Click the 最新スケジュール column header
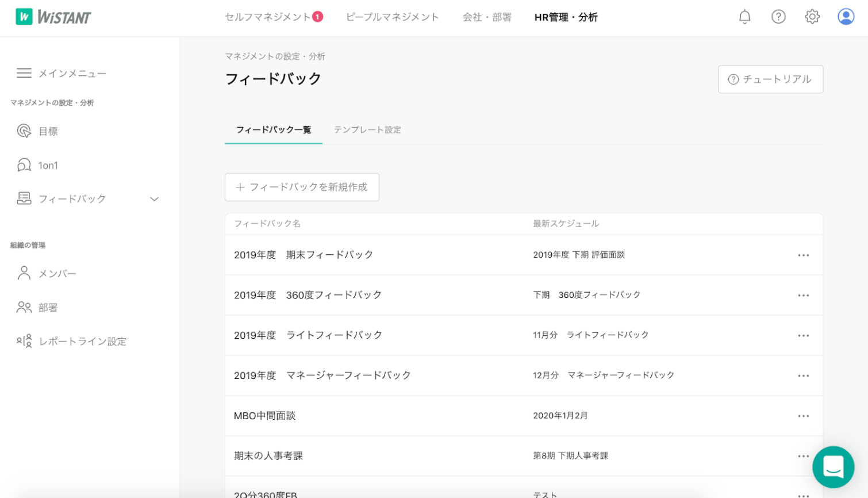This screenshot has width=868, height=498. coord(566,224)
